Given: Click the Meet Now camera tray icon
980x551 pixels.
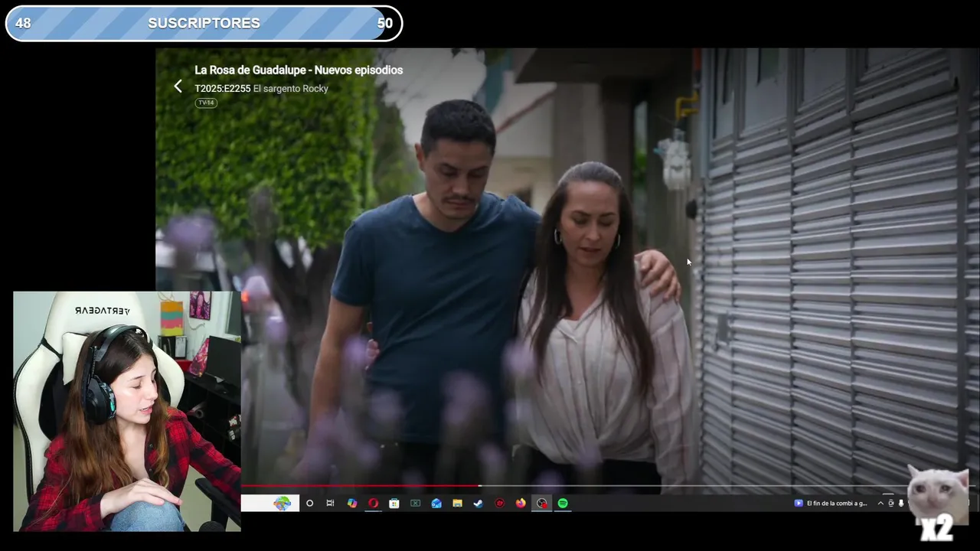Looking at the screenshot, I should (x=891, y=503).
